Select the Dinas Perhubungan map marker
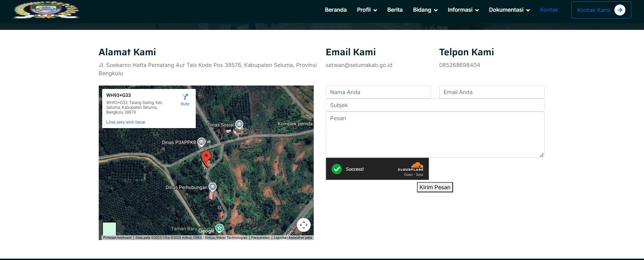 pos(213,187)
